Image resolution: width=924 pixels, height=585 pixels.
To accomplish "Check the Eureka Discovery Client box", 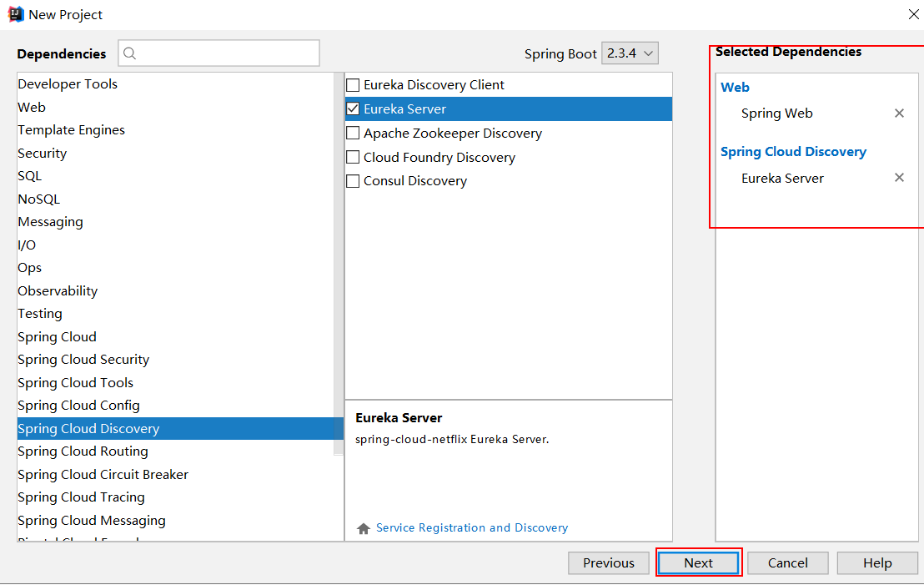I will (353, 85).
